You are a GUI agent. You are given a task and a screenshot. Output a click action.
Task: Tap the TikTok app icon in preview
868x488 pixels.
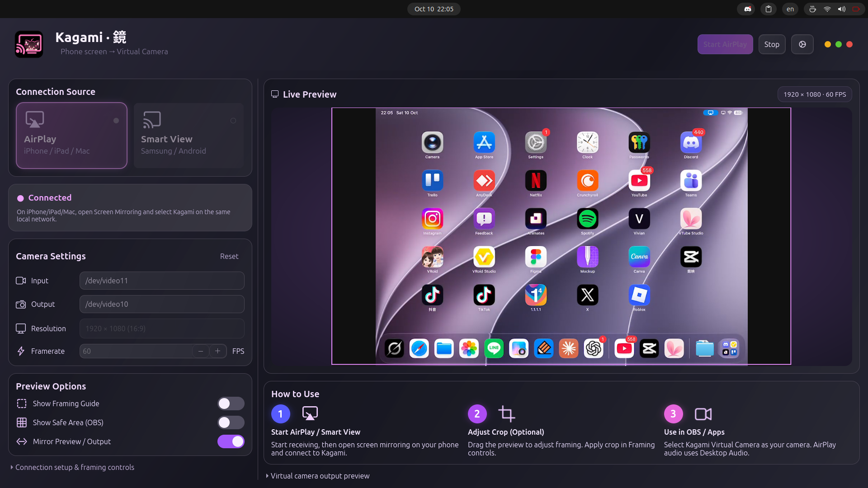[484, 296]
